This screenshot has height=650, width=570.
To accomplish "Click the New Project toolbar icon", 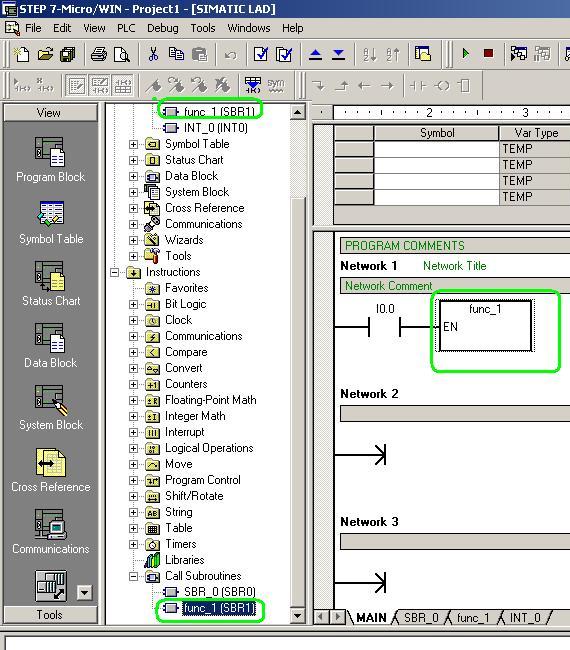I will pos(21,54).
